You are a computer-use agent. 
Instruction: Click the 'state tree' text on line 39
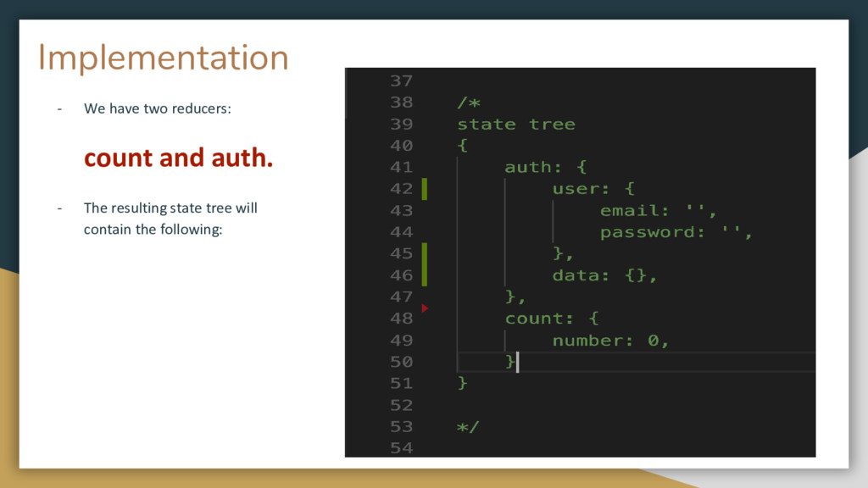pyautogui.click(x=516, y=124)
